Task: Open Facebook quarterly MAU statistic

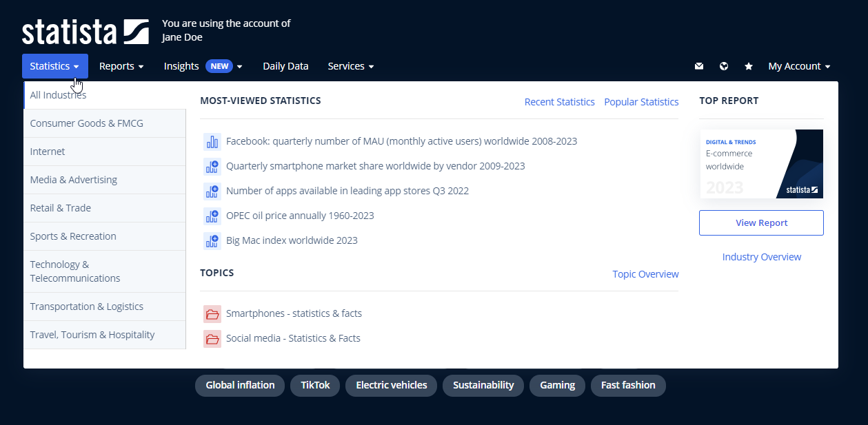Action: click(x=401, y=141)
